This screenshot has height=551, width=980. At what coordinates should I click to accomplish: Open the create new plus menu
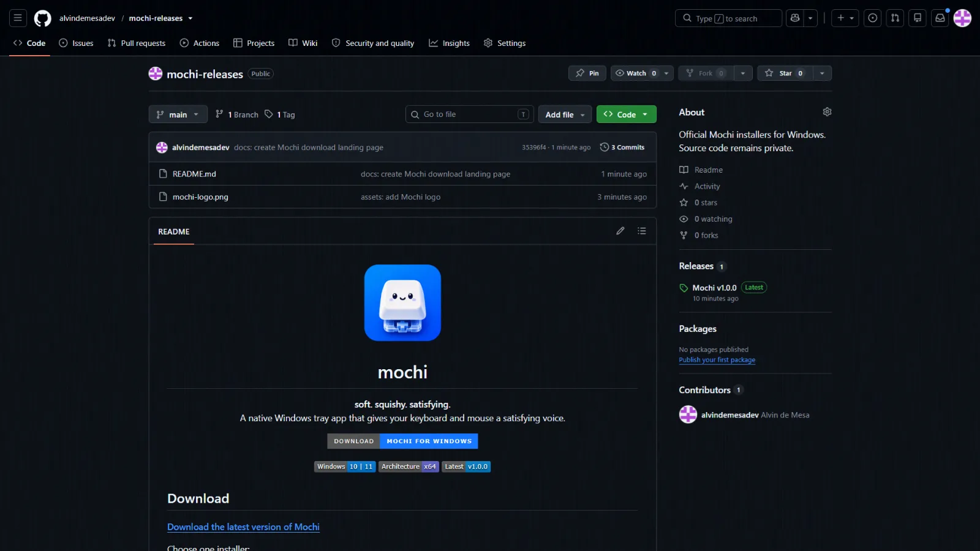845,18
